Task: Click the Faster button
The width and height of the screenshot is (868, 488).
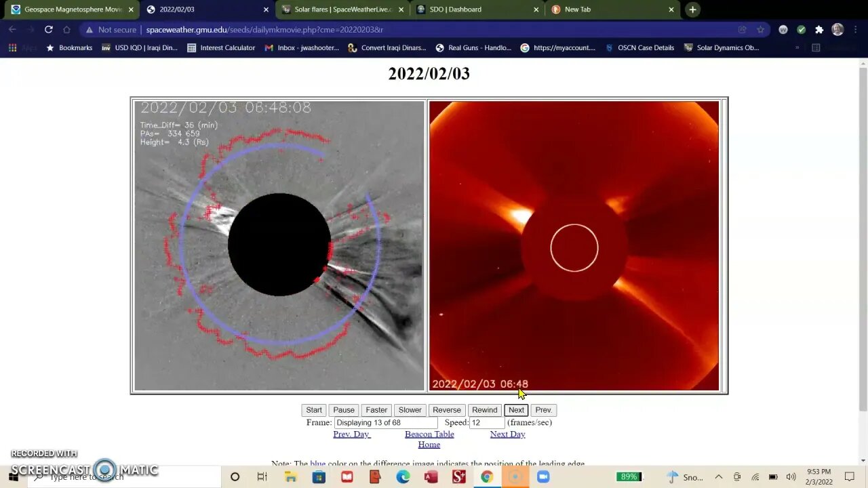Action: pyautogui.click(x=376, y=410)
